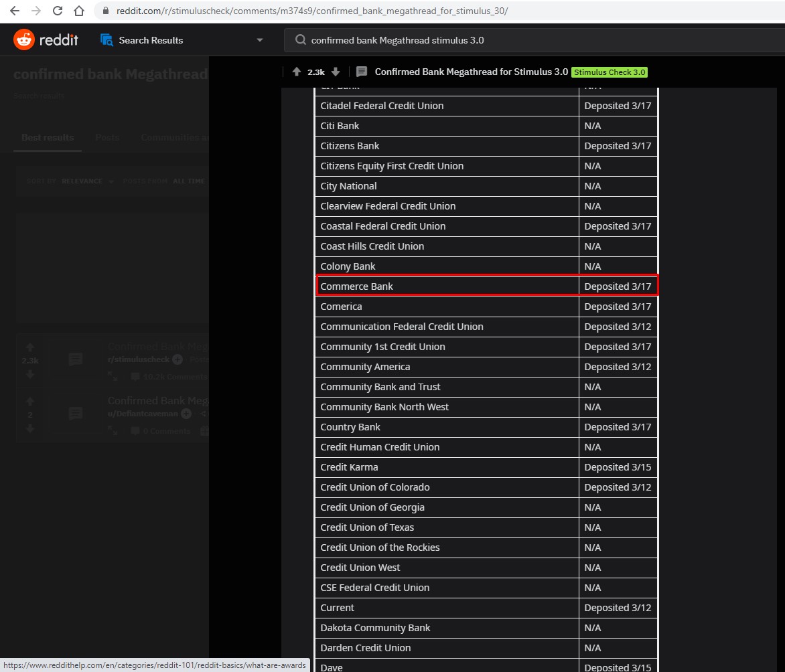Click Clearview Federal Credit Union
The width and height of the screenshot is (785, 672).
pos(447,206)
